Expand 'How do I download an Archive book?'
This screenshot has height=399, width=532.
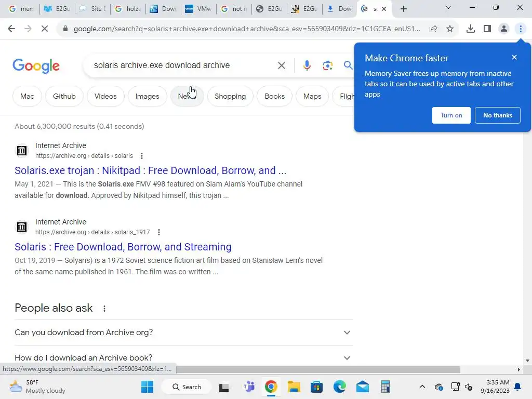[184, 357]
